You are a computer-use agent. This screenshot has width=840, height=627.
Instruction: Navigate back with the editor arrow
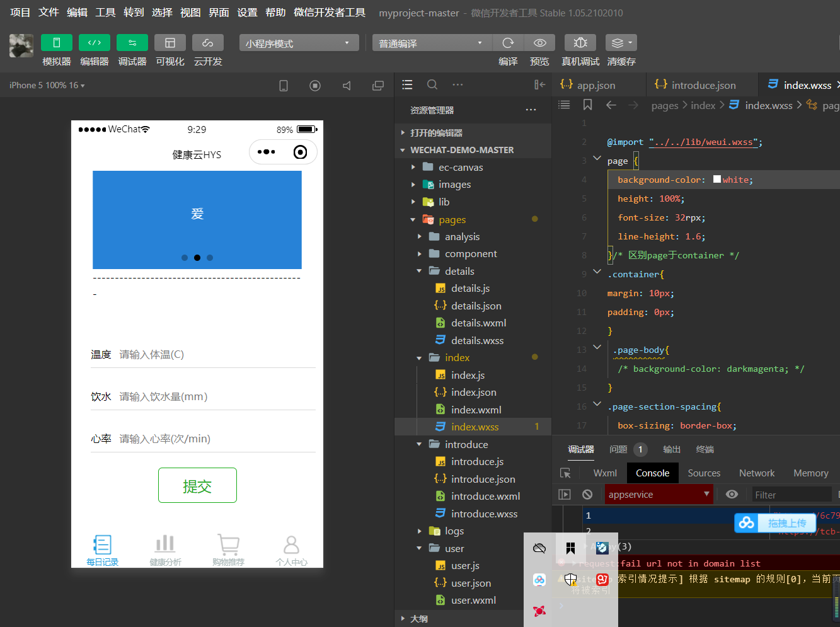pyautogui.click(x=611, y=105)
